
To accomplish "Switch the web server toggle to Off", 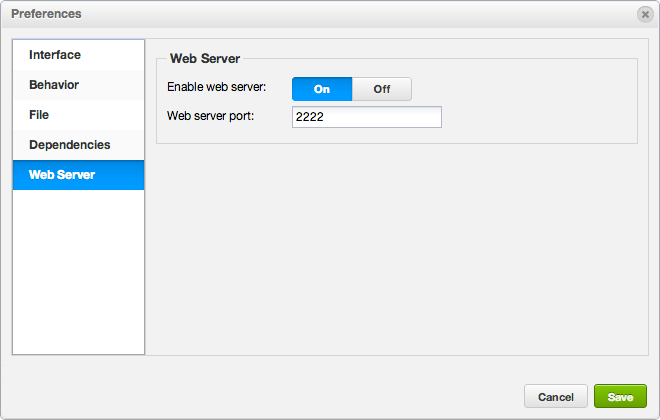I will click(382, 89).
